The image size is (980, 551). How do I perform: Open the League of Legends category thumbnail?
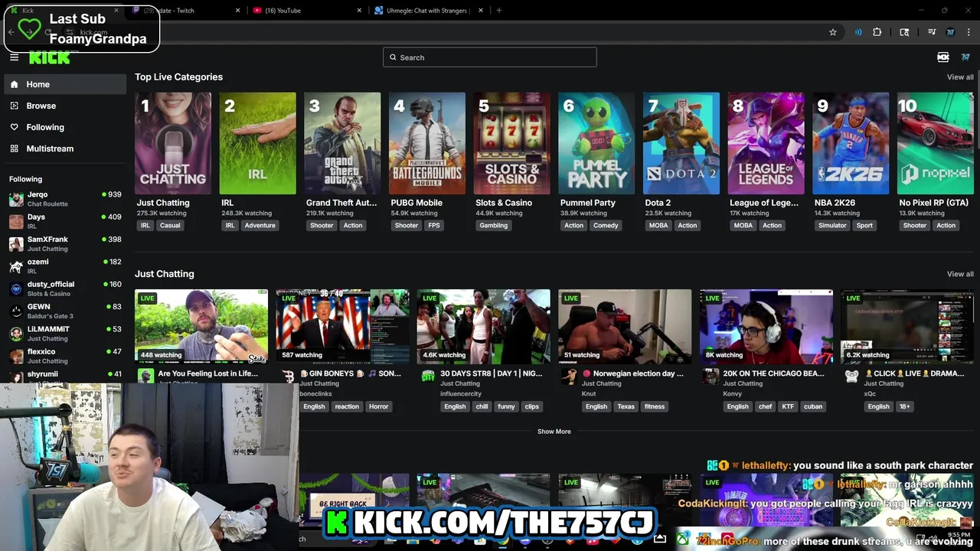pyautogui.click(x=766, y=143)
